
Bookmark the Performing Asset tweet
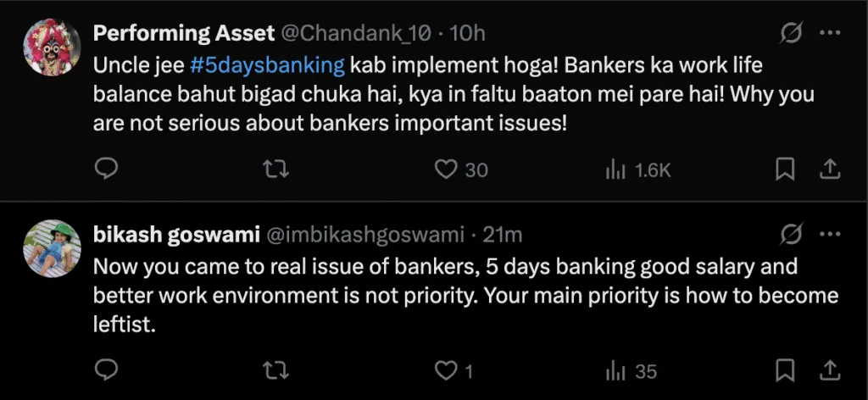(786, 169)
